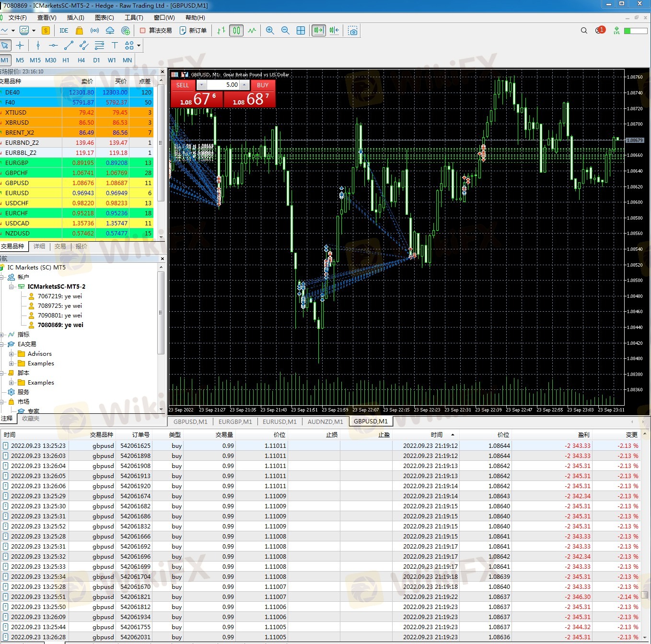This screenshot has width=651, height=644.
Task: Click the green-plus icon beside the cloud
Action: [126, 30]
